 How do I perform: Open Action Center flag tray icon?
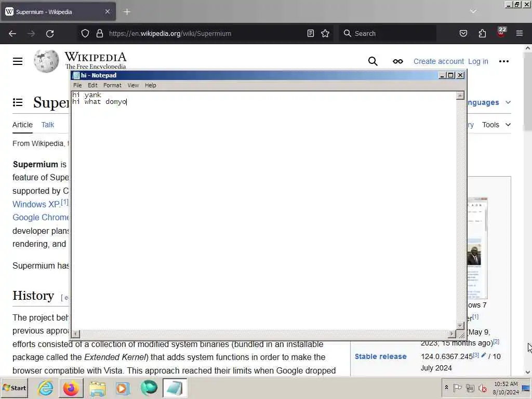tap(457, 388)
